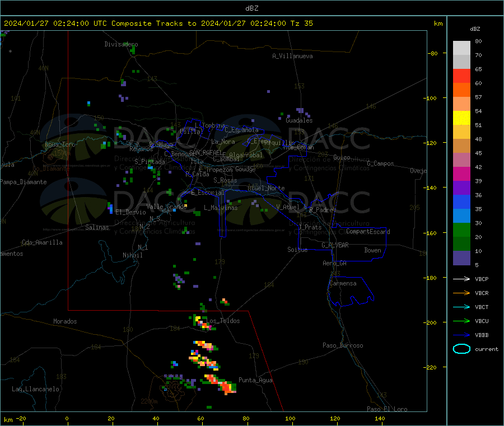This screenshot has height=426, width=504.
Task: Click the 100 km x-axis tick label
Action: [290, 418]
